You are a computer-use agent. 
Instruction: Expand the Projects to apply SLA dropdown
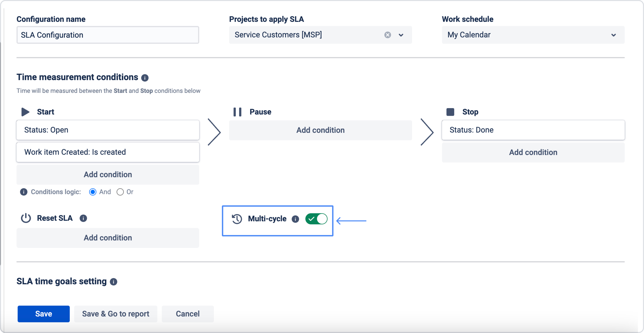(x=401, y=35)
